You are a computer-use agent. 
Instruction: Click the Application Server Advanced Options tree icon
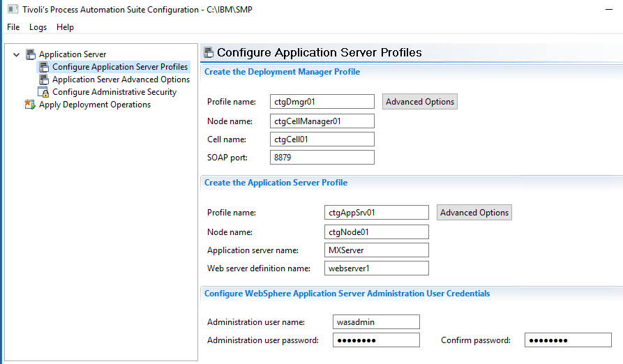point(44,79)
